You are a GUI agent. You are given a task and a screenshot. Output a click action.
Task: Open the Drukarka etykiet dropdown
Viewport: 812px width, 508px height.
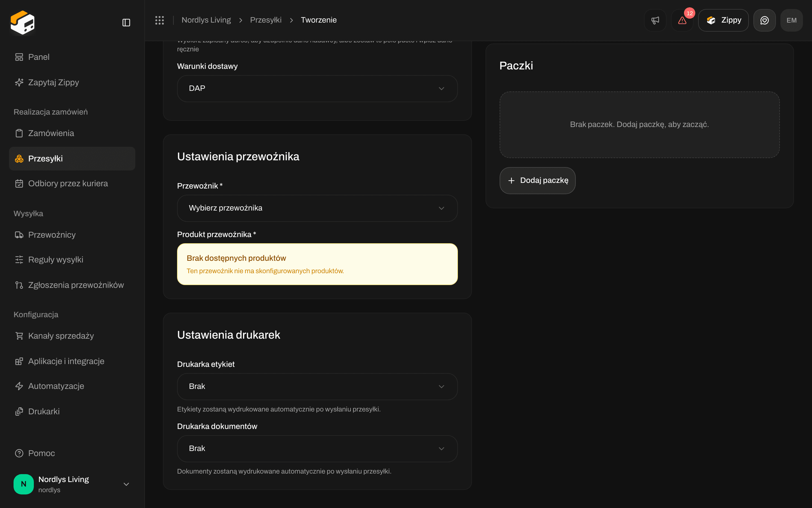coord(317,386)
